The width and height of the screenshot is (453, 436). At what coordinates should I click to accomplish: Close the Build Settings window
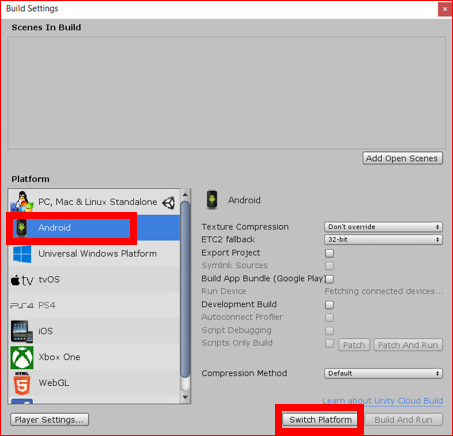[445, 9]
